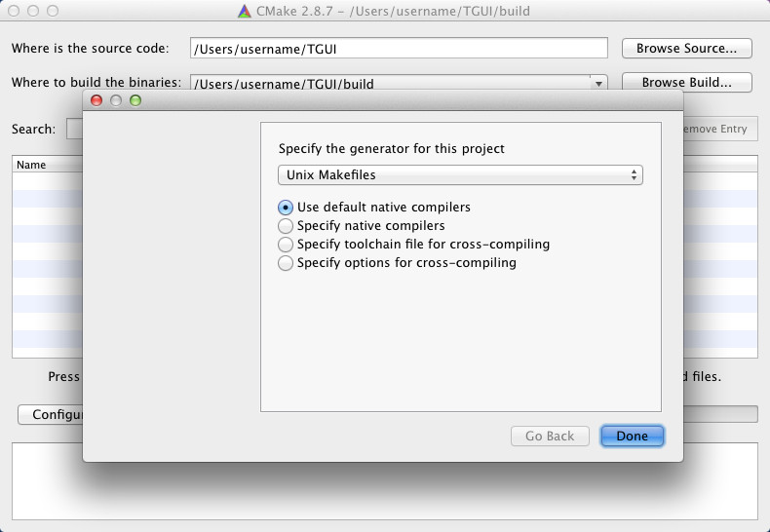
Task: Click the Remove Entry button
Action: click(x=719, y=129)
